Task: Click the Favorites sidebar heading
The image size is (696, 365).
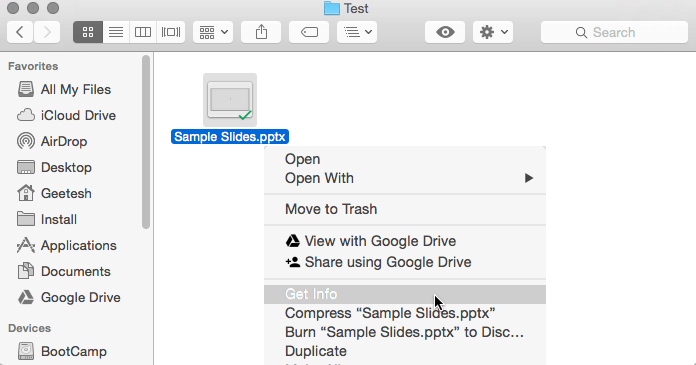Action: point(33,66)
